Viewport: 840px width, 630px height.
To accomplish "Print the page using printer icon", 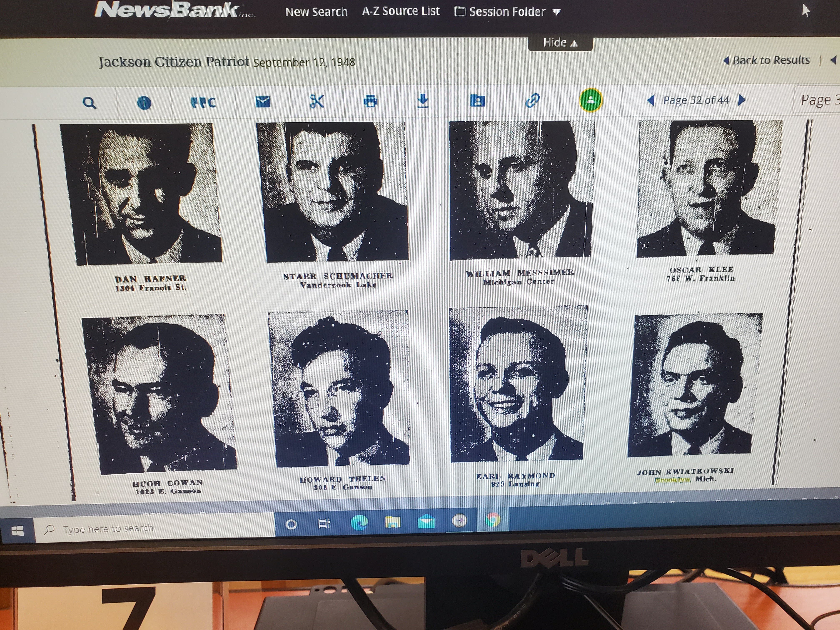I will tap(370, 101).
